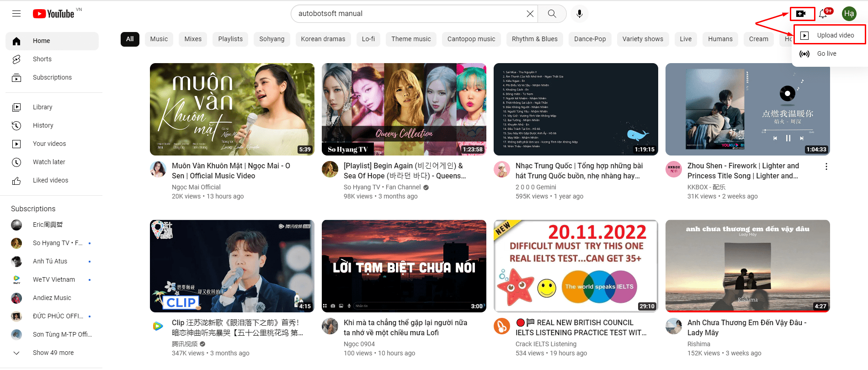Open Shorts in the sidebar

[x=52, y=59]
